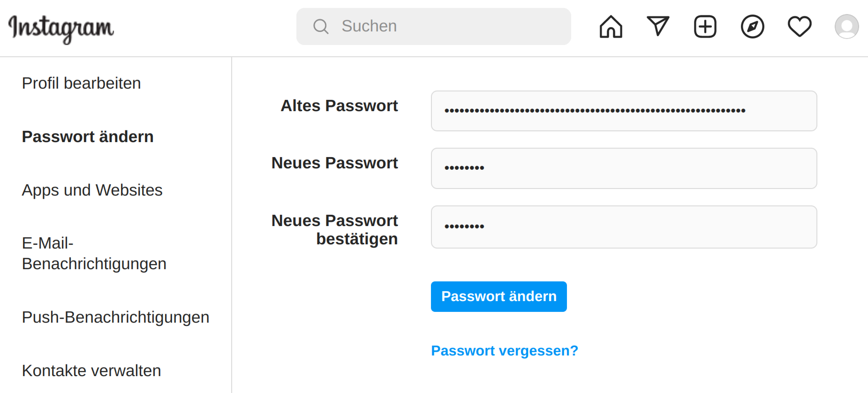Screen dimensions: 868x393
Task: Click the Passwort vergessen? link
Action: pos(504,351)
